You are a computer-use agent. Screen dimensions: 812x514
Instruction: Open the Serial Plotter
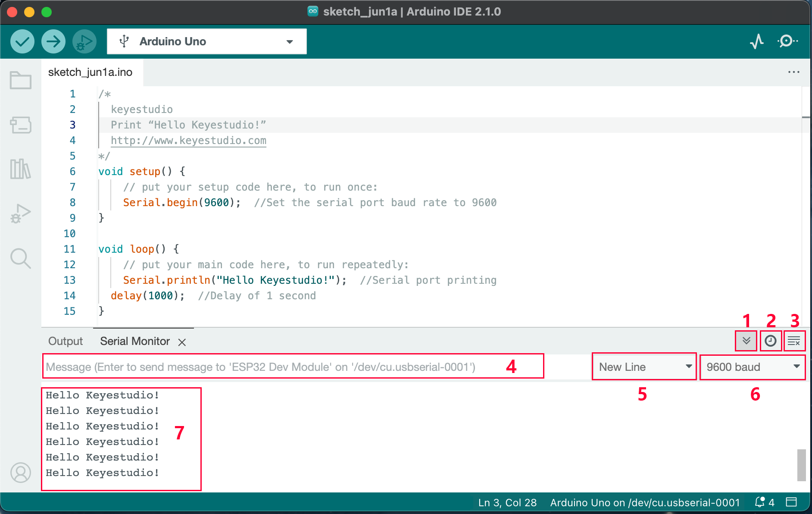tap(757, 41)
